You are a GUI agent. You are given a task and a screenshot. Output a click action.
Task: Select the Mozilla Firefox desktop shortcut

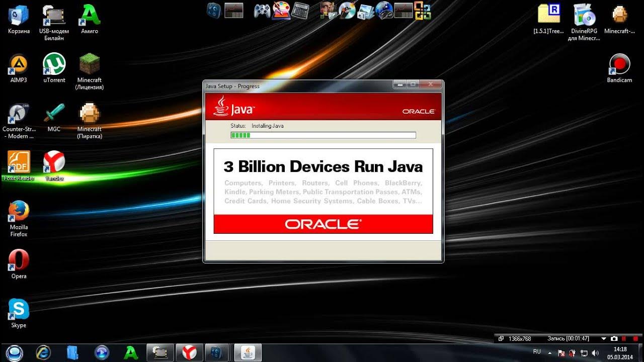pyautogui.click(x=19, y=219)
